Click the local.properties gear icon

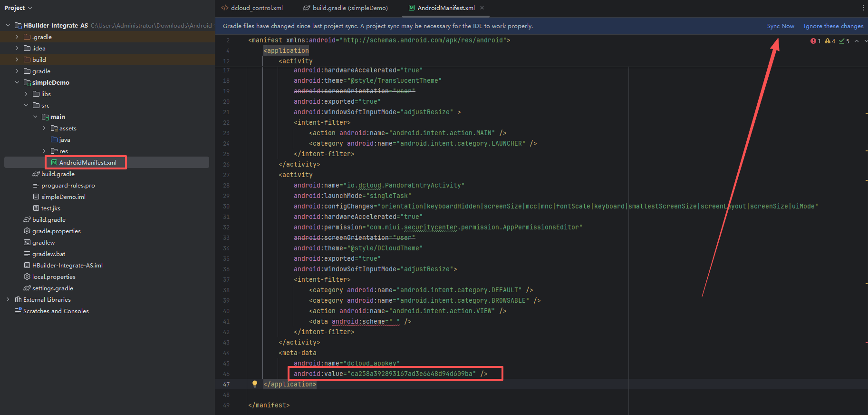(27, 277)
